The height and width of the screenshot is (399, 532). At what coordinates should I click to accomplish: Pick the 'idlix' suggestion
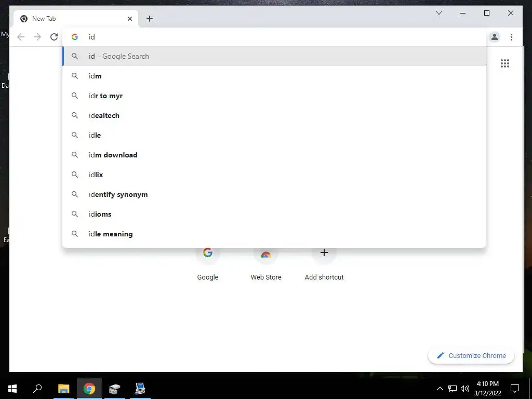pos(274,175)
